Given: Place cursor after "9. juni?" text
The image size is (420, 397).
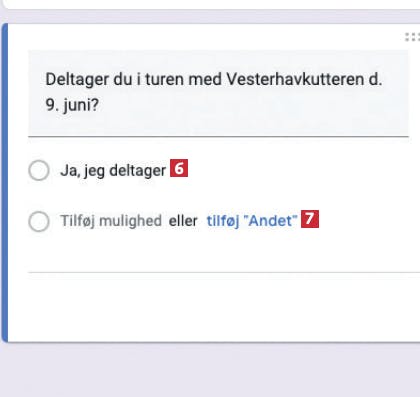Looking at the screenshot, I should (100, 105).
